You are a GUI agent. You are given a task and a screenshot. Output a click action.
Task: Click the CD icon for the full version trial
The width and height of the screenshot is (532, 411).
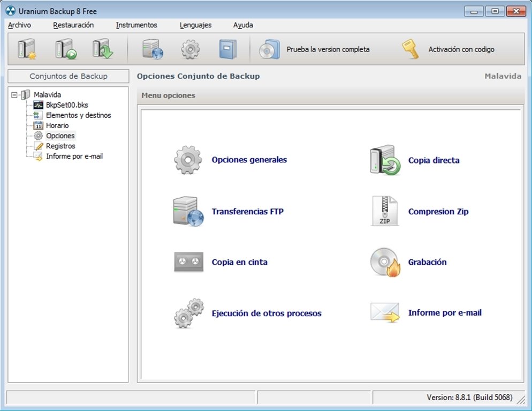269,50
